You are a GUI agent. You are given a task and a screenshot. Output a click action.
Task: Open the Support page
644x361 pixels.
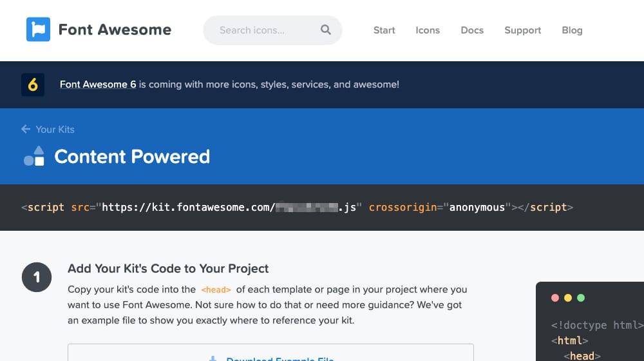[x=522, y=30]
